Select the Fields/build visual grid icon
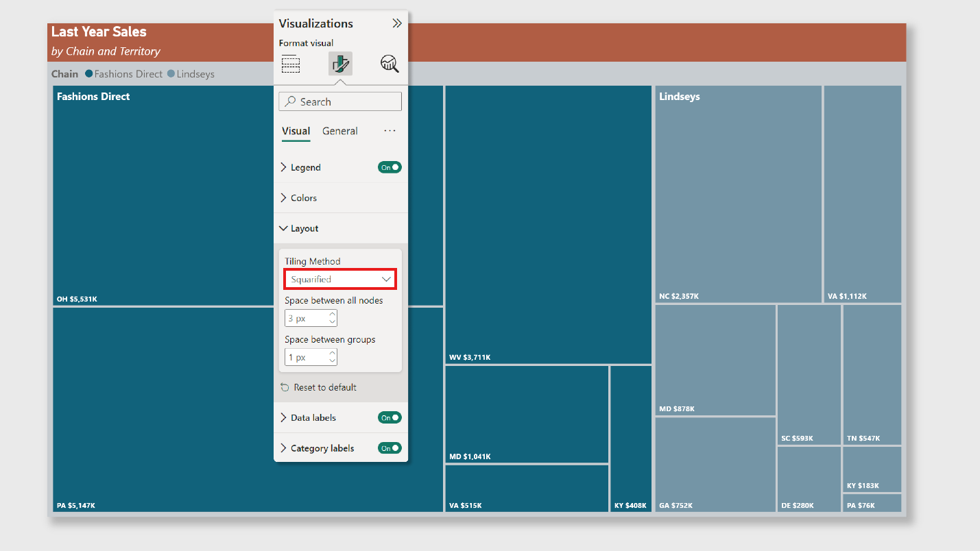 291,63
